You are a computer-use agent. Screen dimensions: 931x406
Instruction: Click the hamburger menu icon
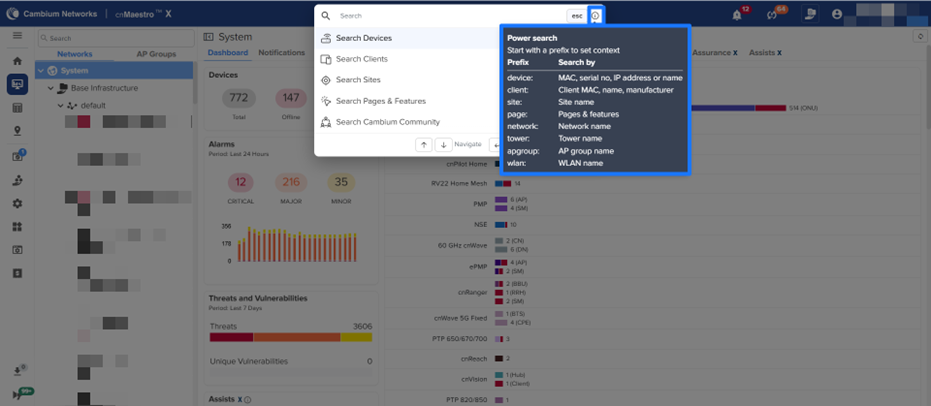[x=17, y=36]
